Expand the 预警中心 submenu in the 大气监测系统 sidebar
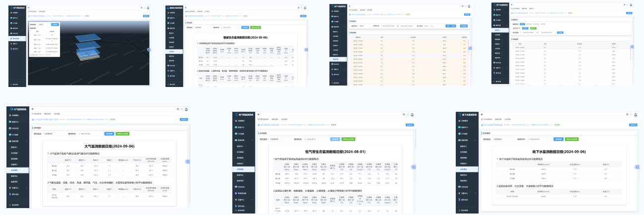This screenshot has height=215, width=644. pyautogui.click(x=16, y=188)
